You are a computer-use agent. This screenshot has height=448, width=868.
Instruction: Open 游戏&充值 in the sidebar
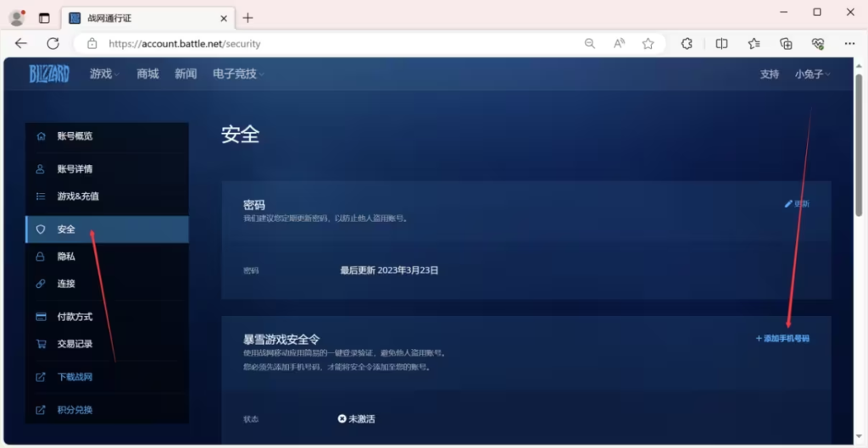pos(107,196)
